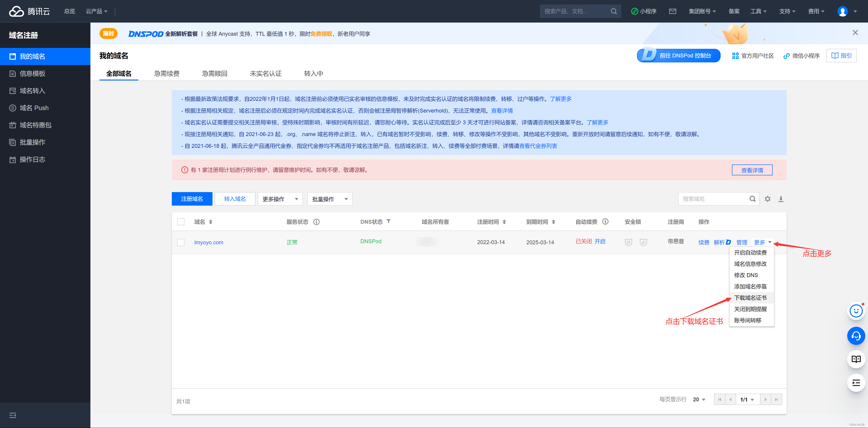Open the 更多操作 dropdown
This screenshot has width=868, height=428.
[x=280, y=199]
